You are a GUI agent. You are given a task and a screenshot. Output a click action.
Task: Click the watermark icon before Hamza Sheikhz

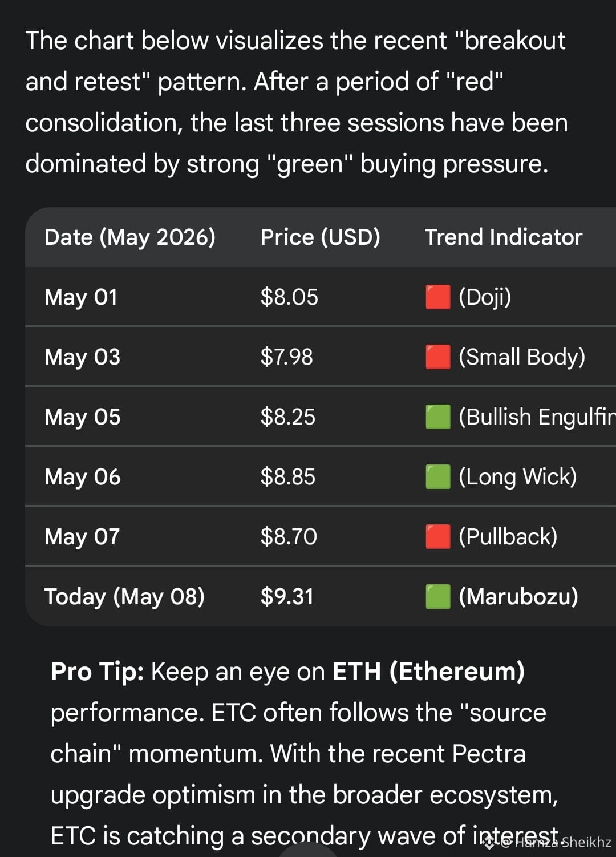click(x=489, y=842)
